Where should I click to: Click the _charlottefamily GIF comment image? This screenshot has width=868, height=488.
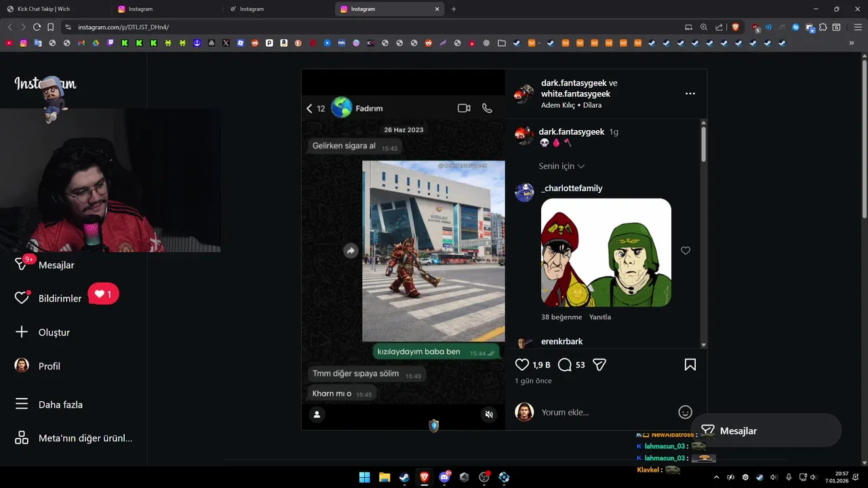pyautogui.click(x=606, y=253)
